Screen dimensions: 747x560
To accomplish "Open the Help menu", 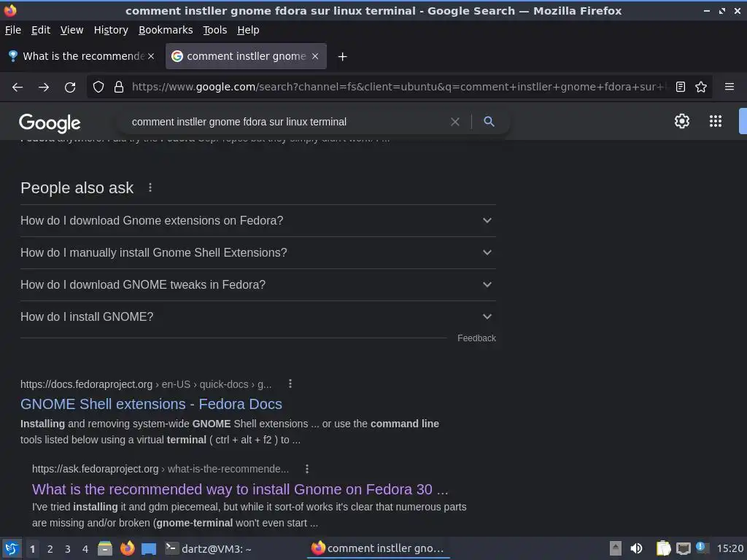I will click(248, 30).
